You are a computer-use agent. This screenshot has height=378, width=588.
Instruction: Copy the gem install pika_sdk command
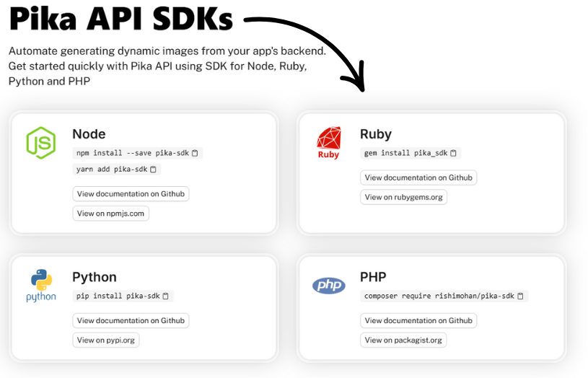point(453,153)
